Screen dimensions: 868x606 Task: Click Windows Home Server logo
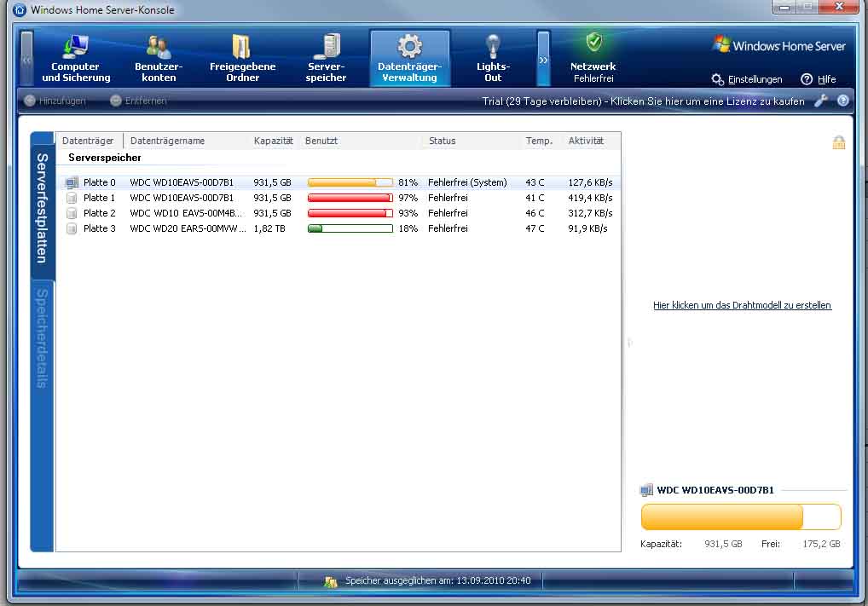779,45
